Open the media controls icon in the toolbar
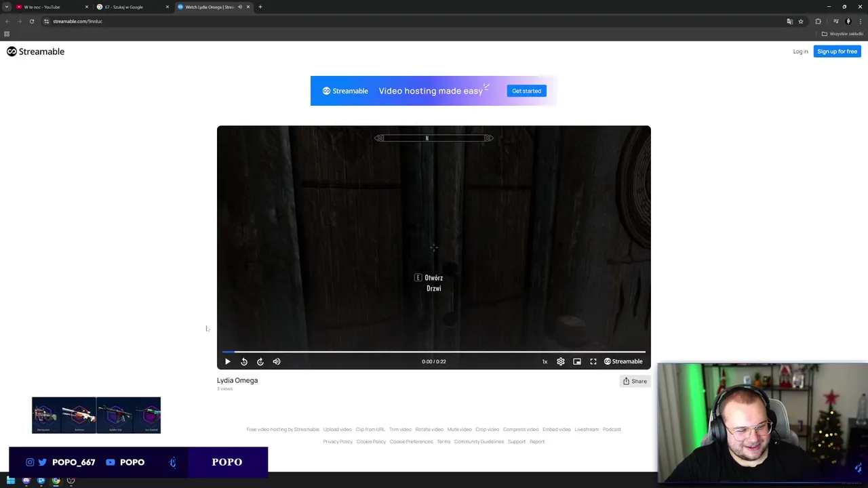Viewport: 868px width, 488px height. click(836, 21)
